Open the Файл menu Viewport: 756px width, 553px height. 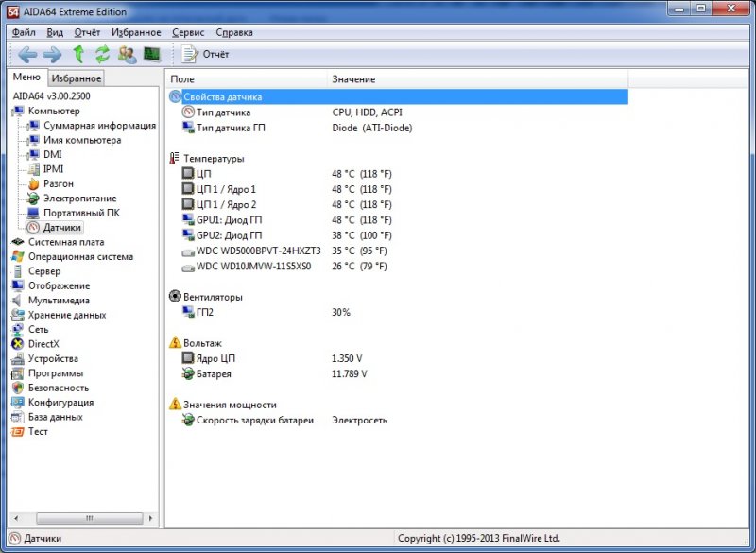coord(24,32)
